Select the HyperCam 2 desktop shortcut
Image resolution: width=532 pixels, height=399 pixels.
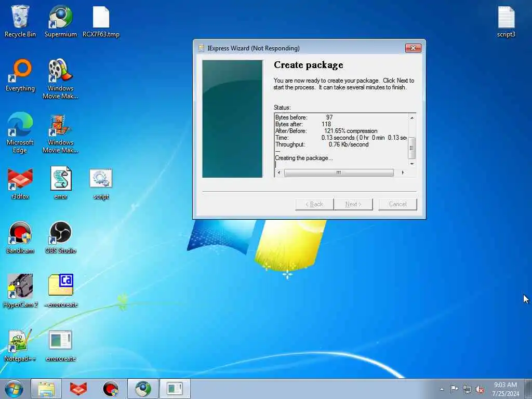click(20, 291)
